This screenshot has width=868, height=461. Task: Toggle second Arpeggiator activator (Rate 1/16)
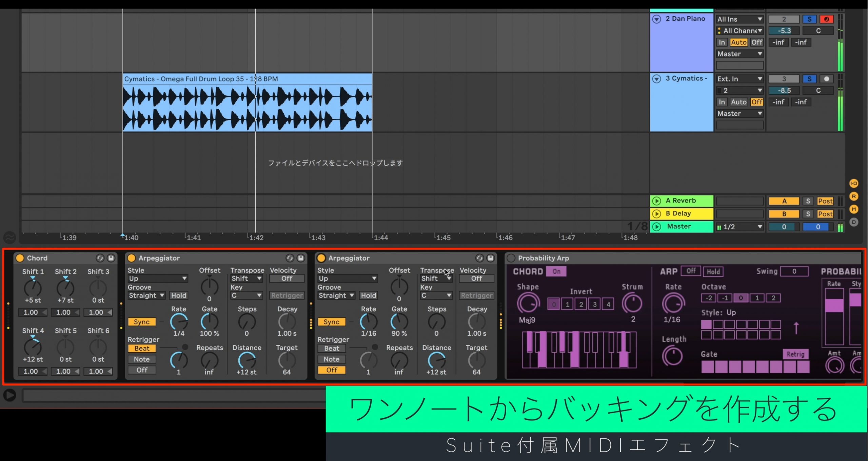coord(321,258)
